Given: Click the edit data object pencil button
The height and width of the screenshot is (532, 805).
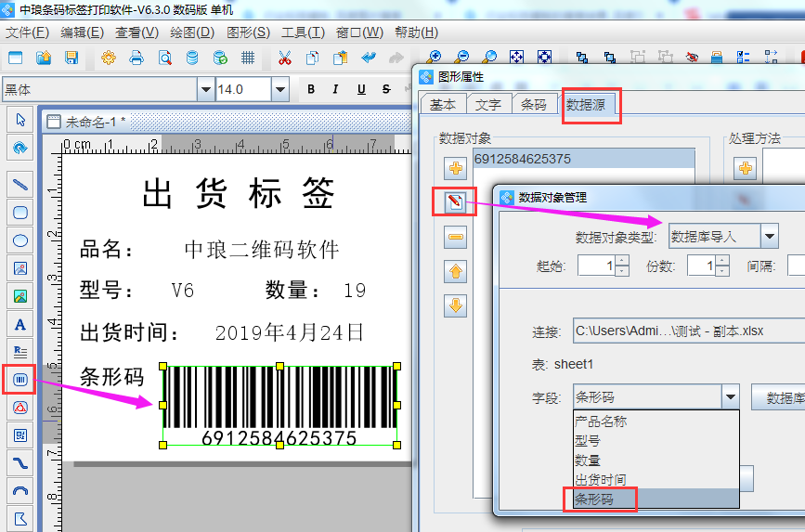Looking at the screenshot, I should pos(455,202).
